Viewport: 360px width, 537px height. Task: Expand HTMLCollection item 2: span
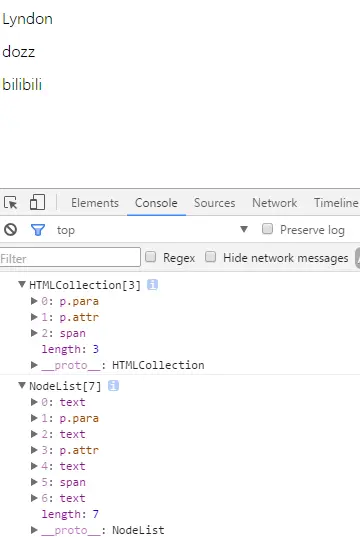pos(34,333)
